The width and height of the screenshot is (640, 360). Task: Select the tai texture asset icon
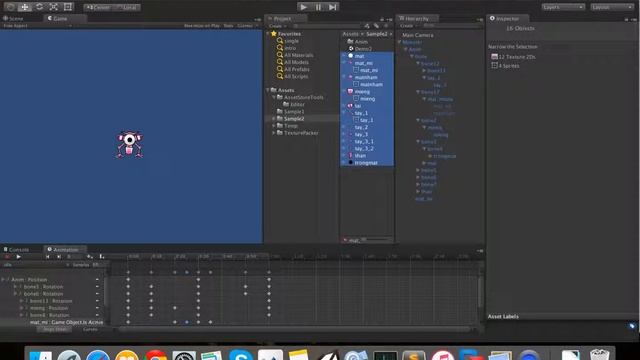coord(350,106)
